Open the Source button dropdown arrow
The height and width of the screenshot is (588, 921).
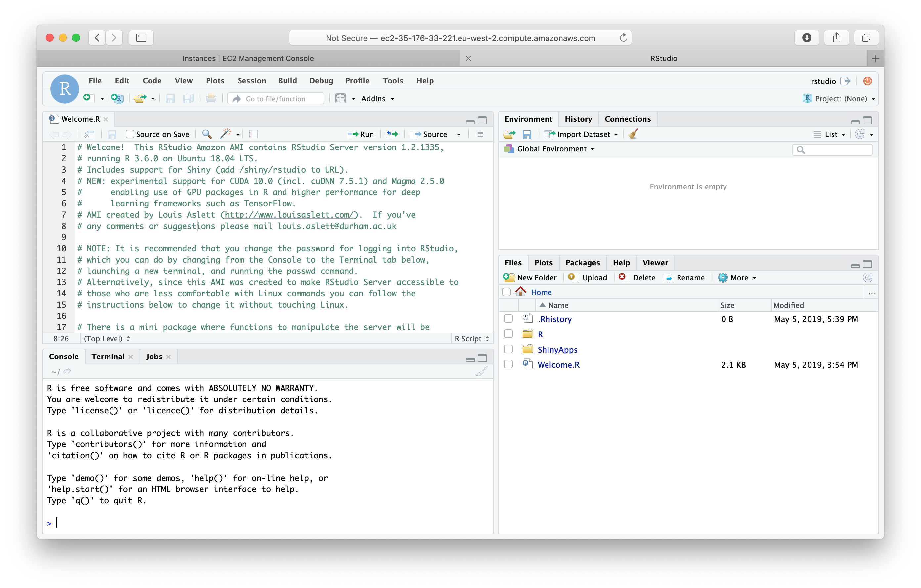459,135
